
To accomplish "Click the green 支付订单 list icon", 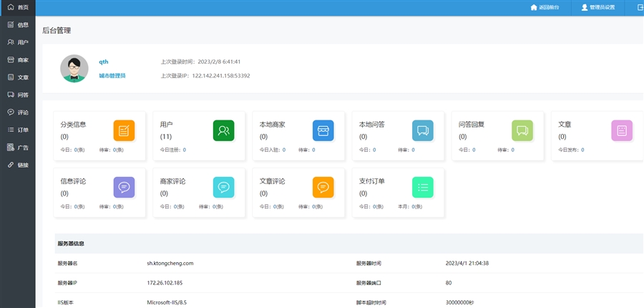I will click(x=422, y=187).
